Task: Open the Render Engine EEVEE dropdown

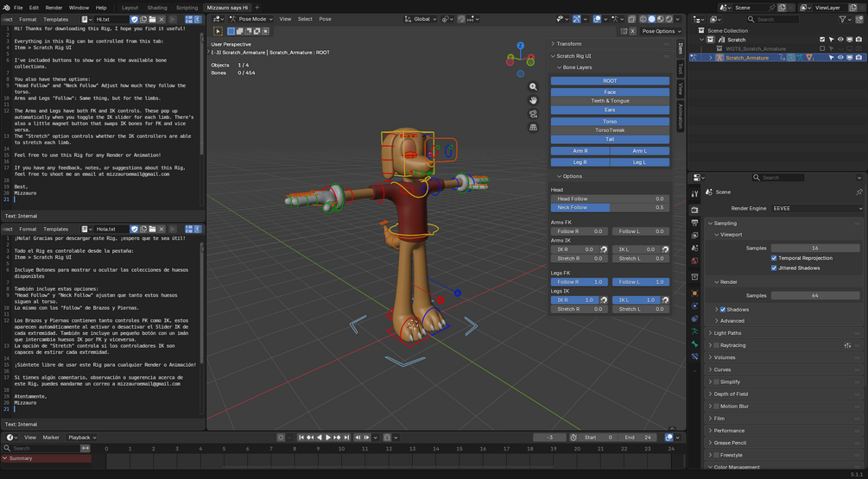Action: pyautogui.click(x=817, y=209)
